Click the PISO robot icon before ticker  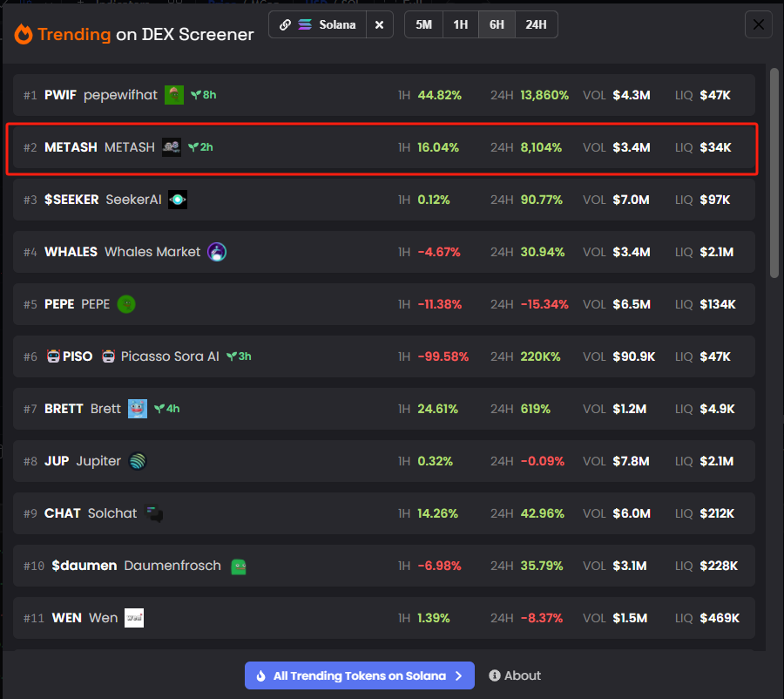tap(53, 356)
